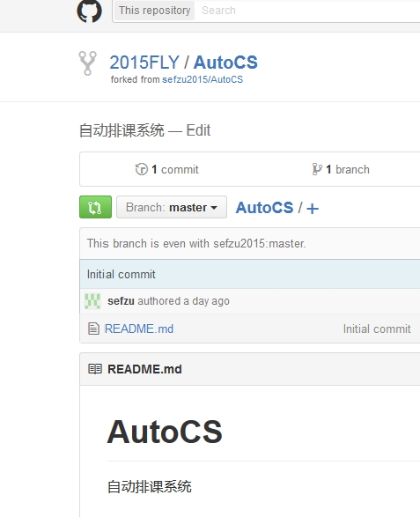Click README.md panel header title
This screenshot has height=517, width=420.
click(144, 369)
